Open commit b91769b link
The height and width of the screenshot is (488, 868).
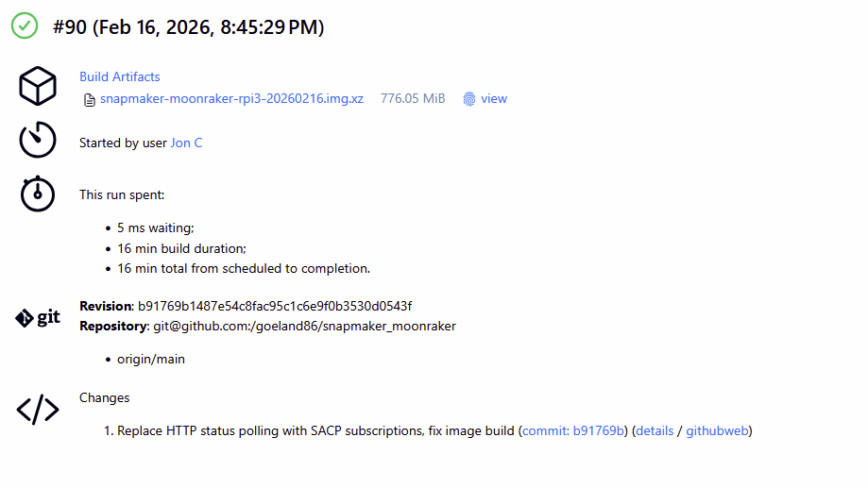(574, 430)
